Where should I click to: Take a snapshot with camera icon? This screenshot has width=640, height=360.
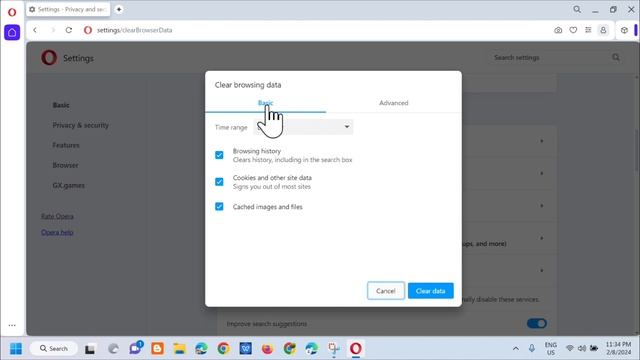click(558, 30)
